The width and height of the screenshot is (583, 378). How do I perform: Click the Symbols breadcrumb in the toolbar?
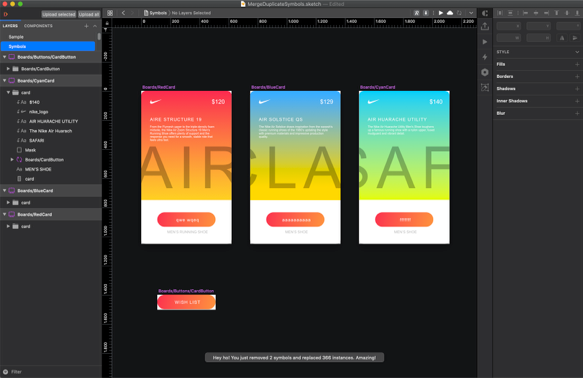(158, 13)
